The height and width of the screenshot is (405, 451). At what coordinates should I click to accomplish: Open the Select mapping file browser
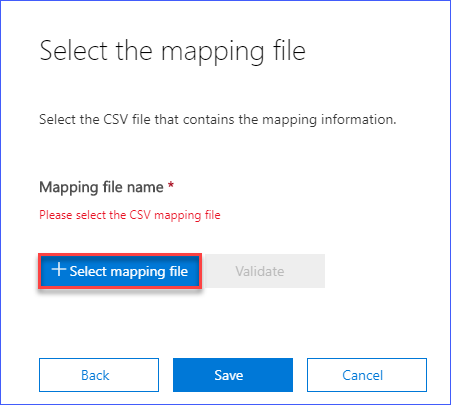120,271
